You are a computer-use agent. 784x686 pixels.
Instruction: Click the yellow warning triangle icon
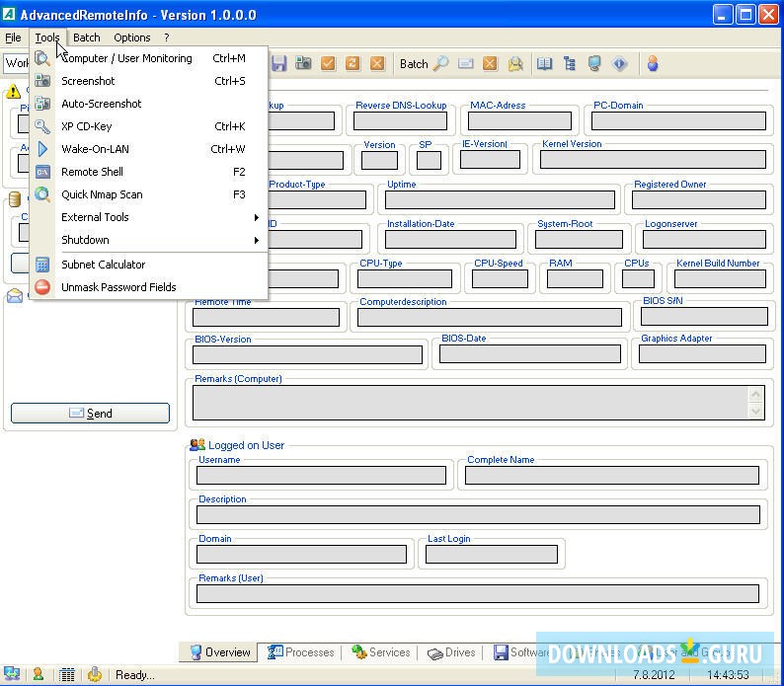13,92
